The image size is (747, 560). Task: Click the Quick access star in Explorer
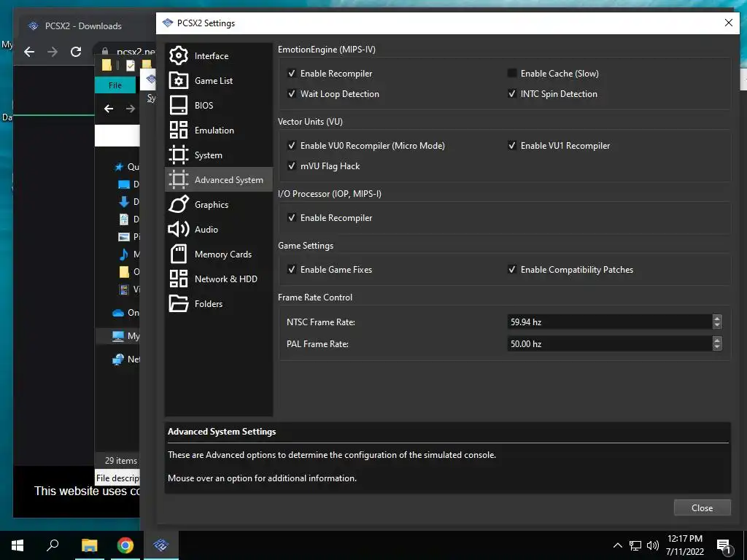[x=119, y=167]
